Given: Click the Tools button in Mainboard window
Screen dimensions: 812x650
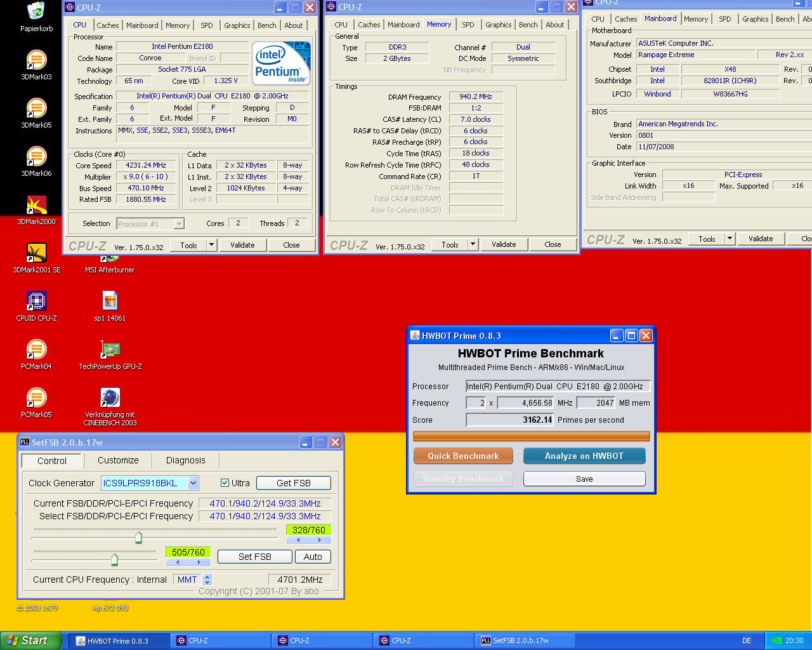Looking at the screenshot, I should pyautogui.click(x=707, y=239).
